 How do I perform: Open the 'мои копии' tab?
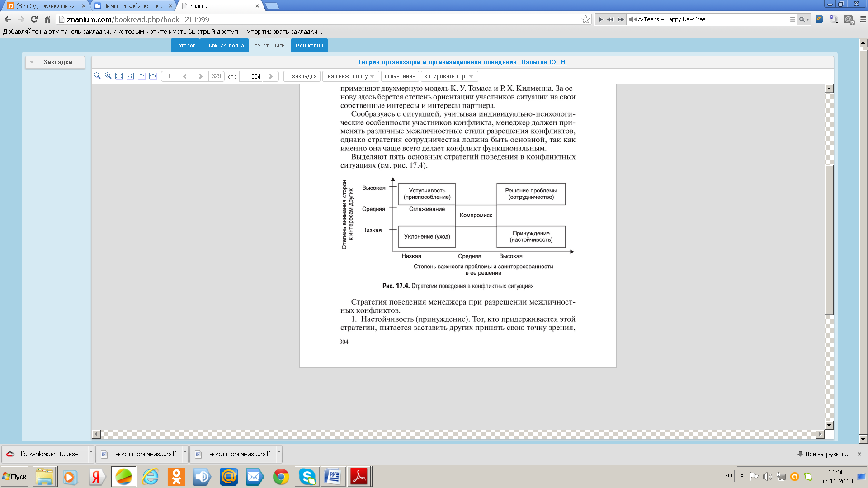[309, 46]
